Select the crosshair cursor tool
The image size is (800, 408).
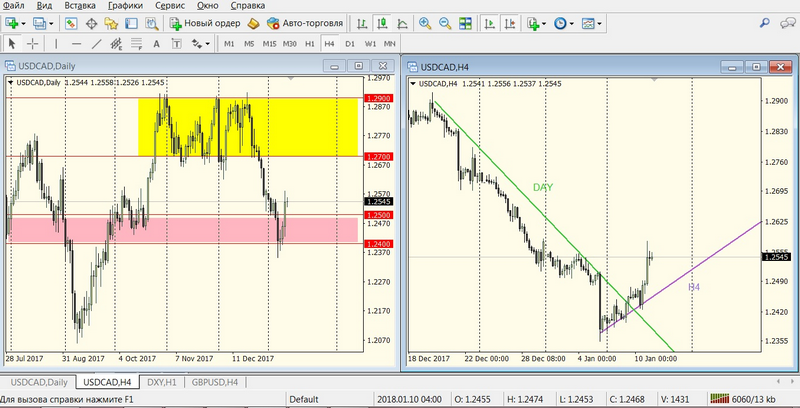(x=33, y=44)
